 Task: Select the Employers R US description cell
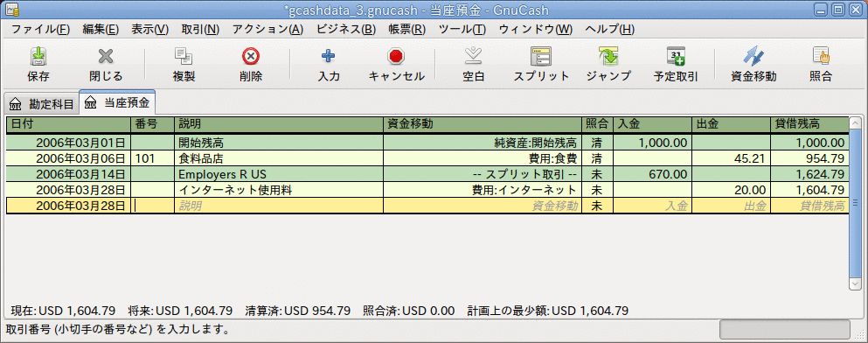[279, 174]
